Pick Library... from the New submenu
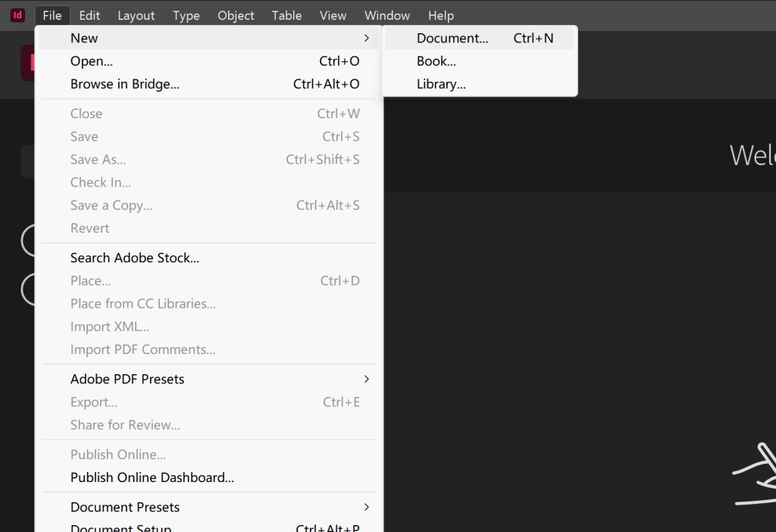776x532 pixels. 441,84
